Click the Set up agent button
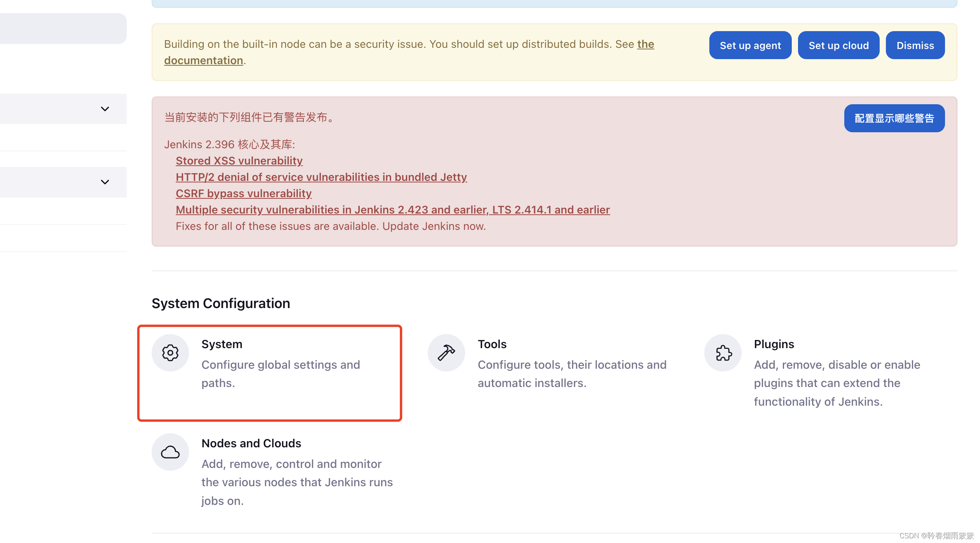 coord(750,45)
